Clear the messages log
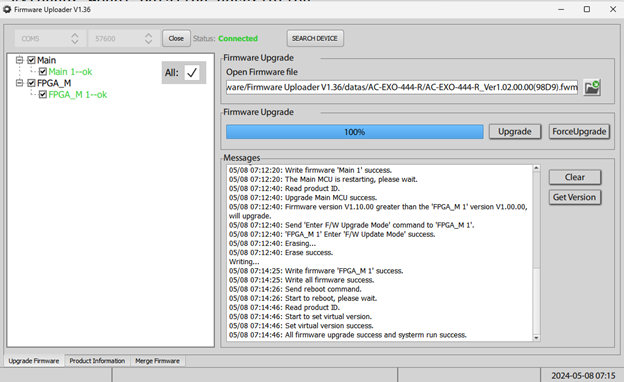 tap(575, 177)
